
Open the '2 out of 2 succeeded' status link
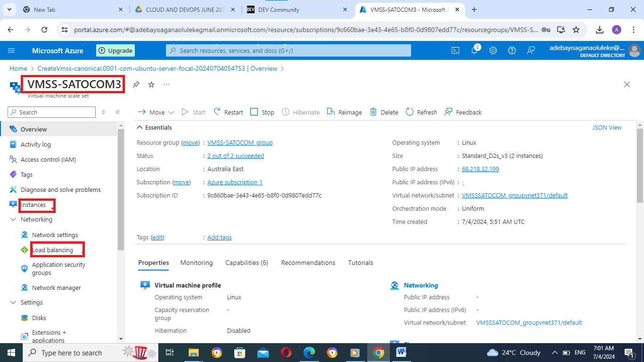(x=236, y=156)
